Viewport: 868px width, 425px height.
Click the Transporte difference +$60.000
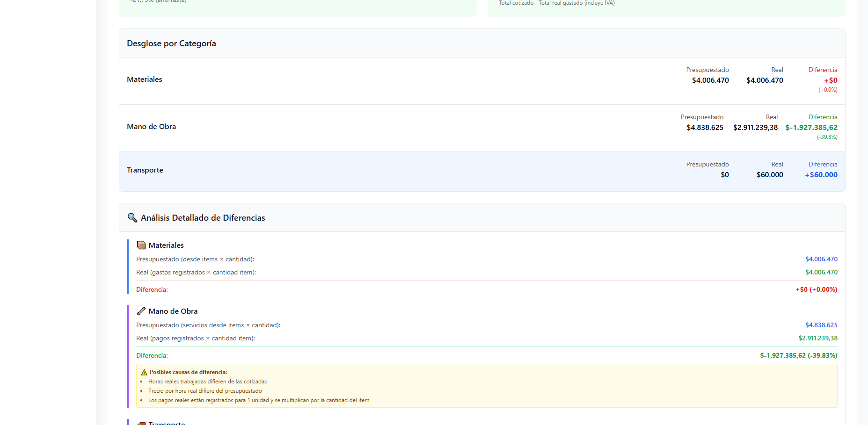[x=821, y=175]
